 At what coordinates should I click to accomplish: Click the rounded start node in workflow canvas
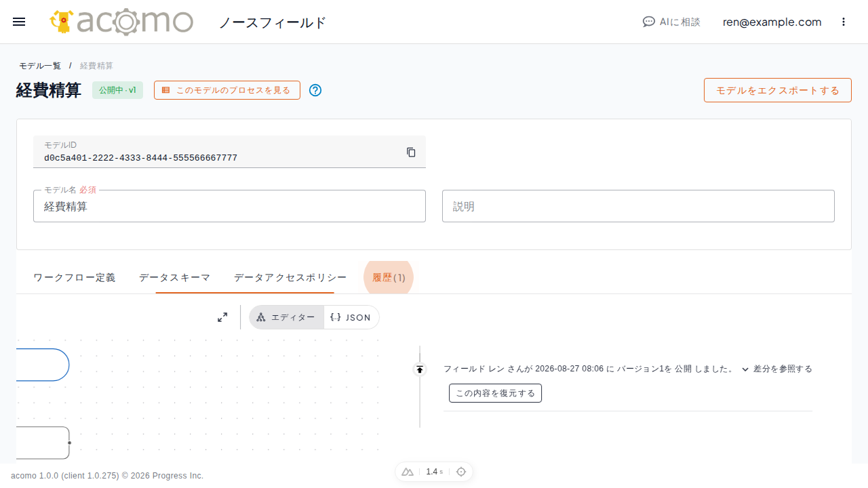(43, 365)
